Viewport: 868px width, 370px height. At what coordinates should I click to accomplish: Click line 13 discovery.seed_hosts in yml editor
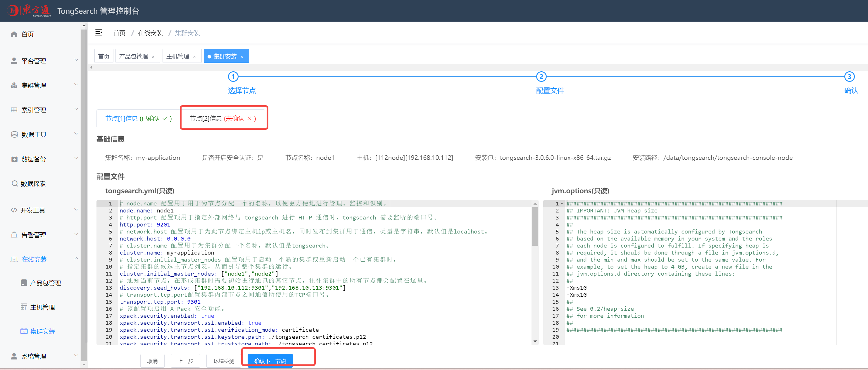click(x=232, y=288)
